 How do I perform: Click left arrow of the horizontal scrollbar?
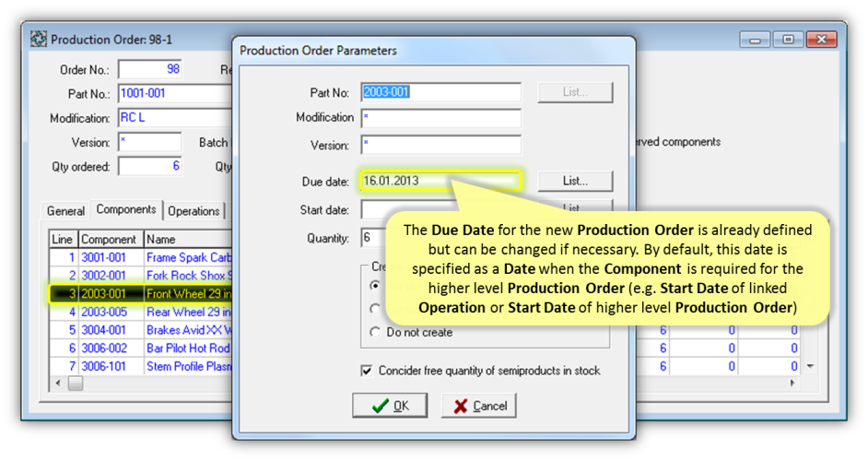coord(58,384)
